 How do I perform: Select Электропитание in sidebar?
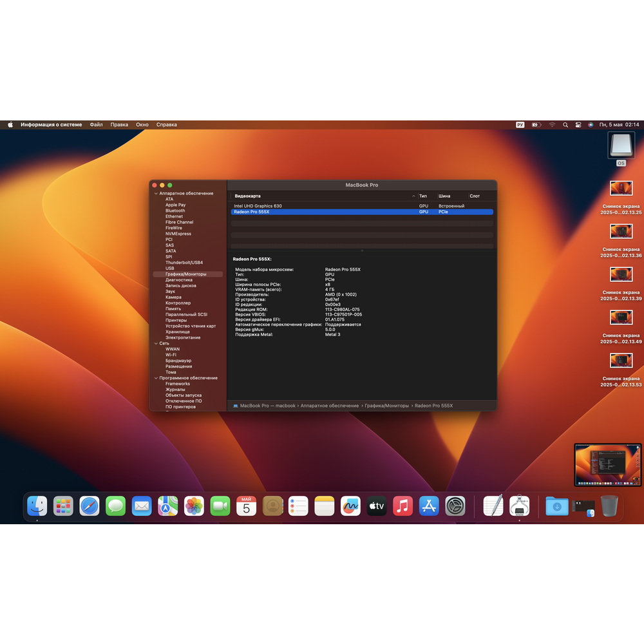click(x=183, y=337)
